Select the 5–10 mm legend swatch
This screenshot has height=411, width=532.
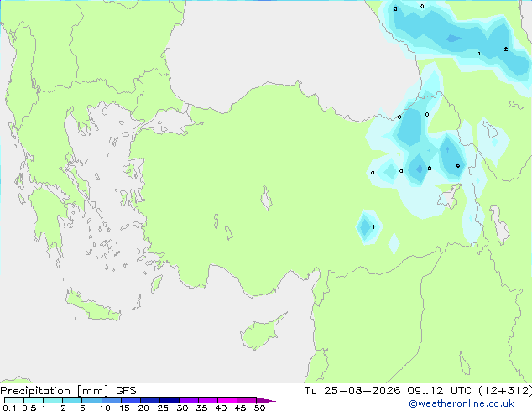(91, 400)
